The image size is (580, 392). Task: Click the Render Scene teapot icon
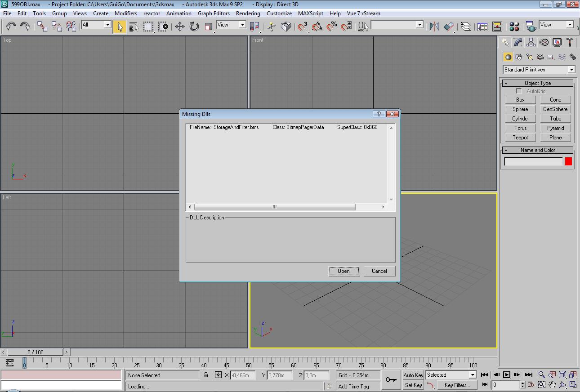tap(531, 27)
